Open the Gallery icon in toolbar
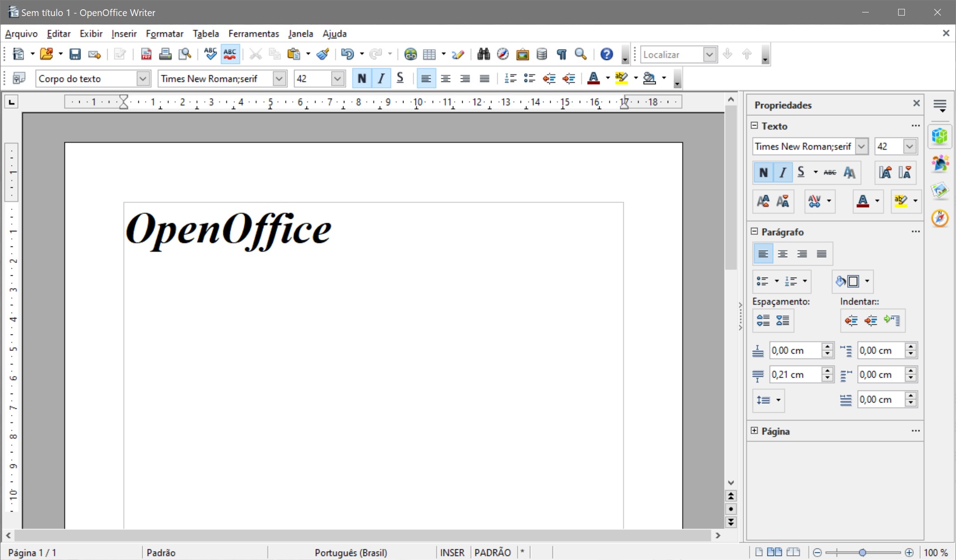956x560 pixels. (x=522, y=54)
